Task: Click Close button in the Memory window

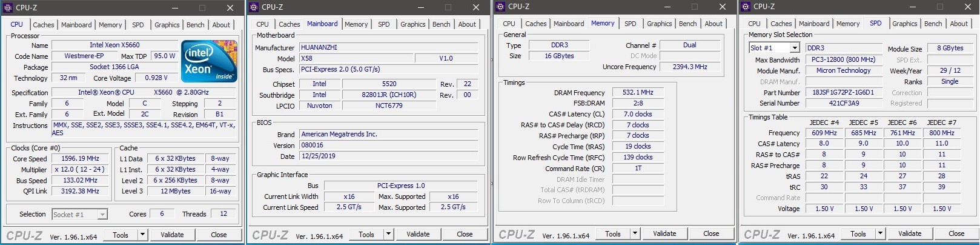Action: (711, 233)
